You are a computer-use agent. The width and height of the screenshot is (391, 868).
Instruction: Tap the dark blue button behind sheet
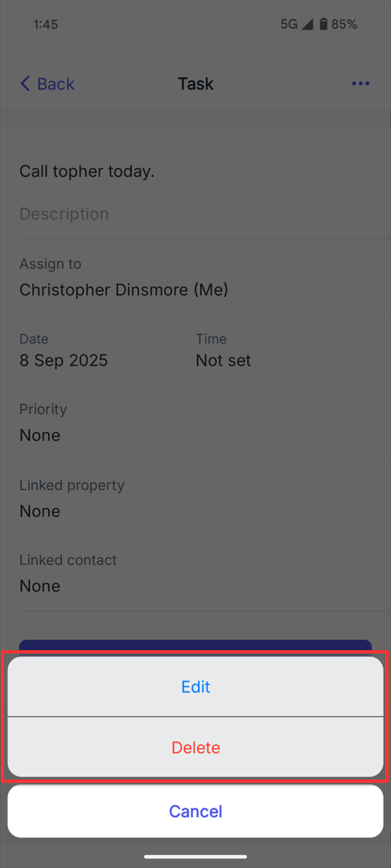[x=195, y=647]
